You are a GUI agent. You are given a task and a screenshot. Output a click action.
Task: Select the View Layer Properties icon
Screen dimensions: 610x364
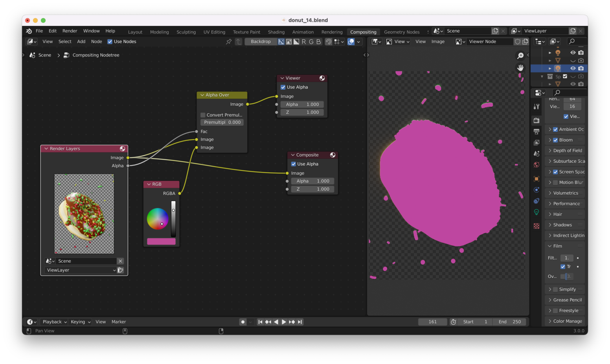(537, 142)
